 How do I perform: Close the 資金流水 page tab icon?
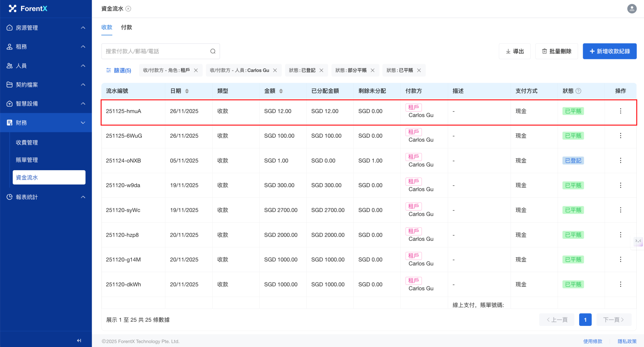tap(128, 9)
